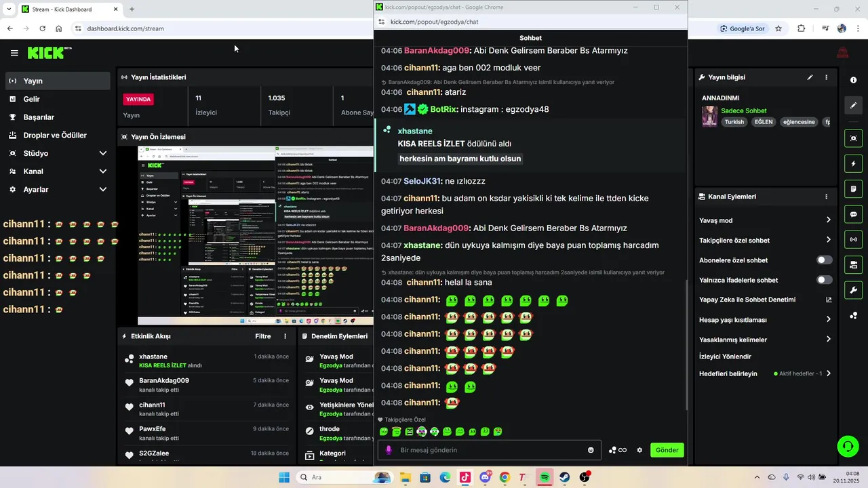Open the Takipçilere özel sohbet options arrow

point(828,240)
